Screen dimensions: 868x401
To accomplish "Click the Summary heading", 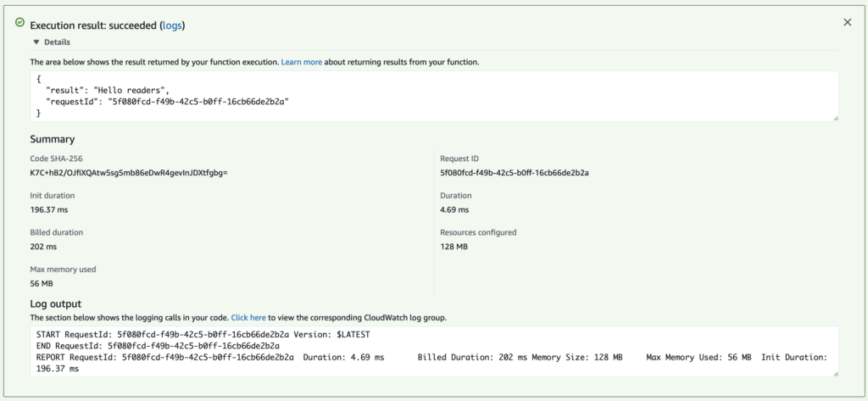I will coord(52,139).
